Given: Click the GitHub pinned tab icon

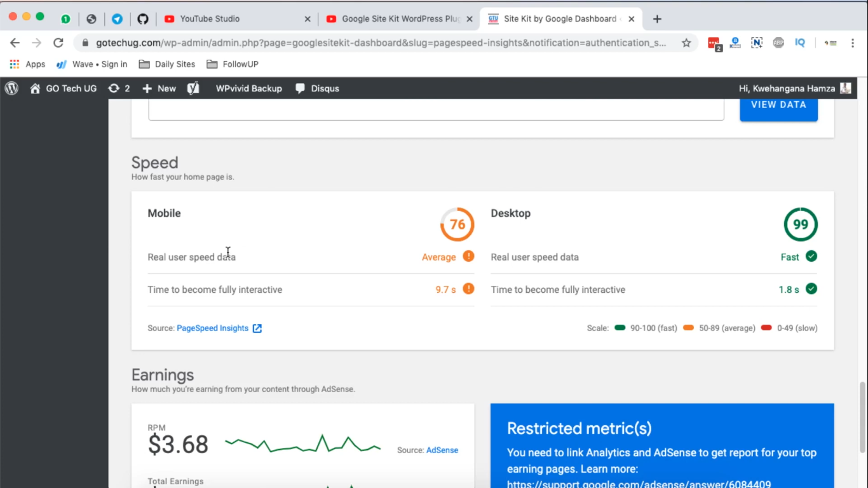Looking at the screenshot, I should (143, 19).
